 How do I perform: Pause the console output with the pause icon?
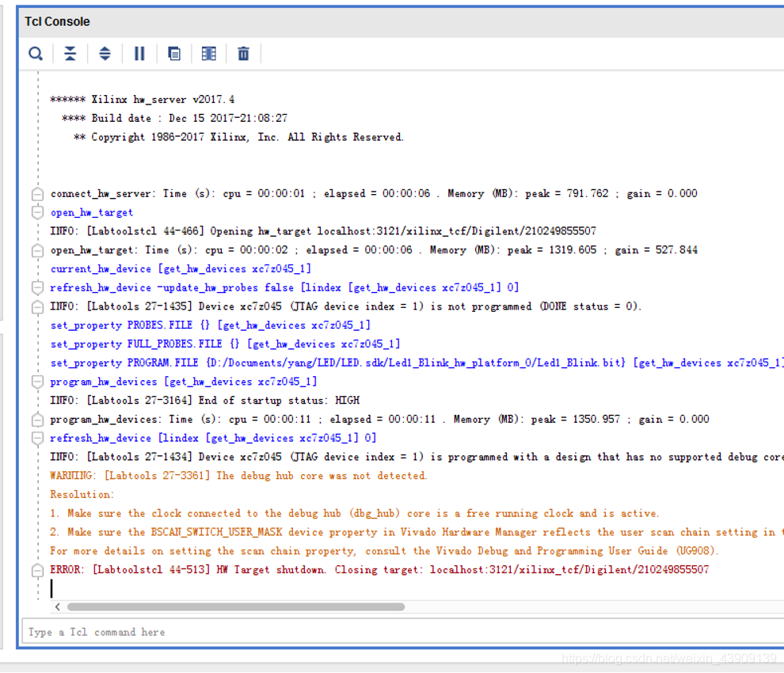pos(139,54)
